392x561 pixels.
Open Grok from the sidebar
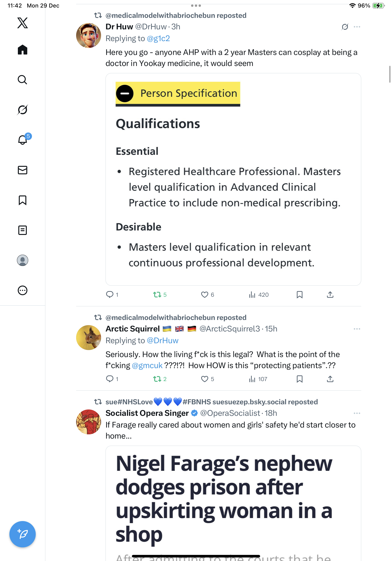tap(23, 110)
